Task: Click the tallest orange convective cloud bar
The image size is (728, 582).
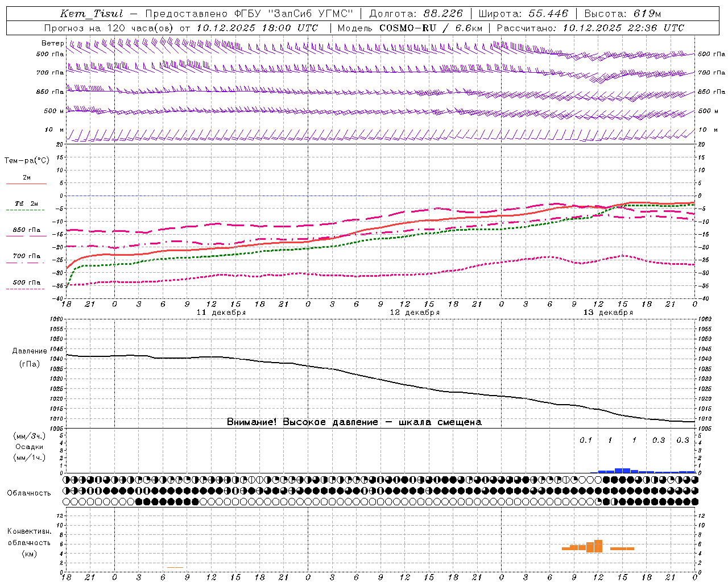Action: [598, 546]
